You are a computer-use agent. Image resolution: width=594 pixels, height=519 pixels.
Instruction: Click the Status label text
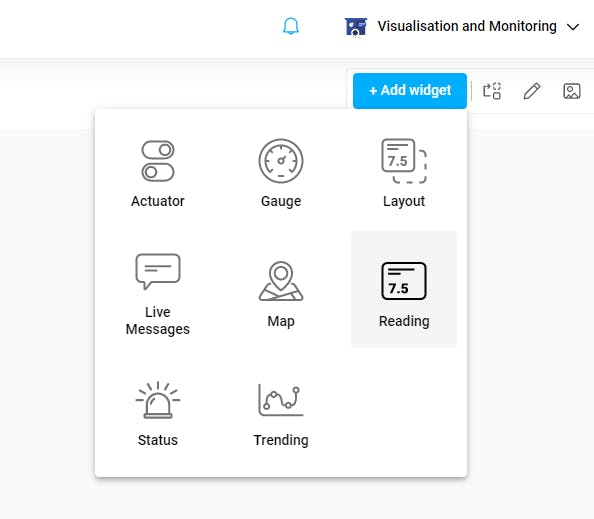(158, 440)
